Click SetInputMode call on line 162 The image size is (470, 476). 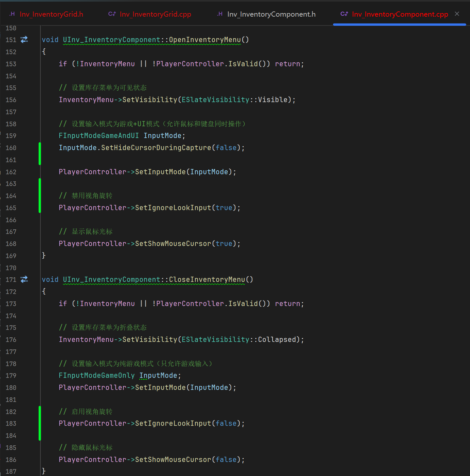(160, 172)
